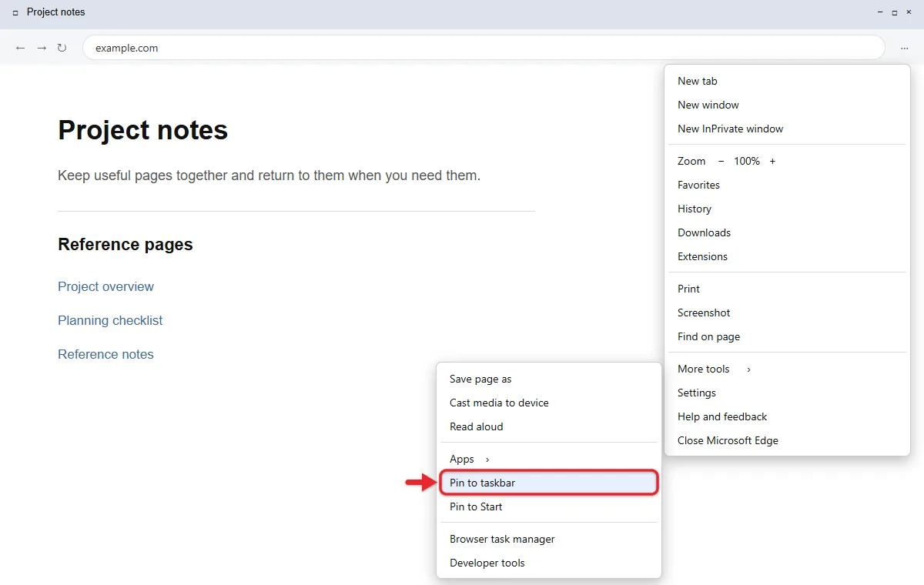Click the browser back arrow
The height and width of the screenshot is (585, 924).
coord(20,48)
